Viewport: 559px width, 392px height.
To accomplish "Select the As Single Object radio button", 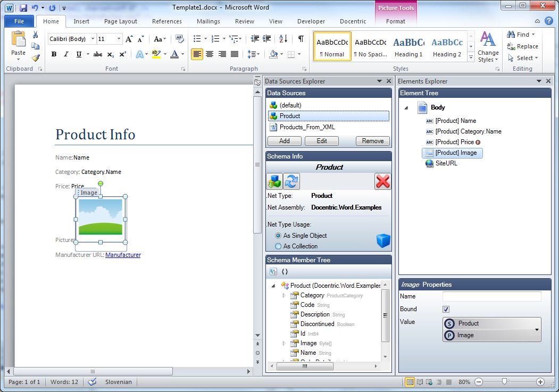I will [x=278, y=236].
